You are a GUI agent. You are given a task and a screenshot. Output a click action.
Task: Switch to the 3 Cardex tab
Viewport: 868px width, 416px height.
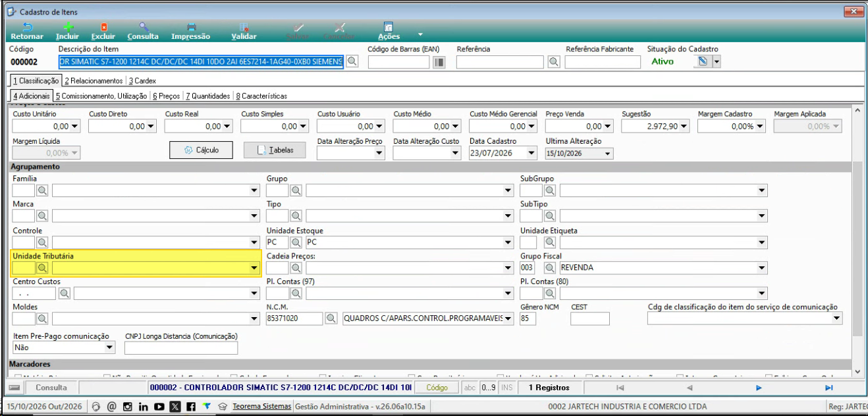(x=142, y=80)
